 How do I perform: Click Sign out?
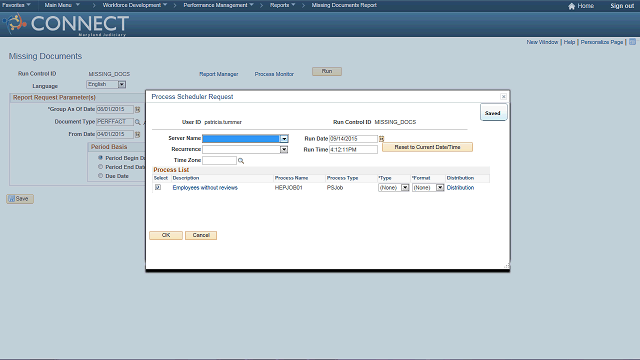(622, 6)
